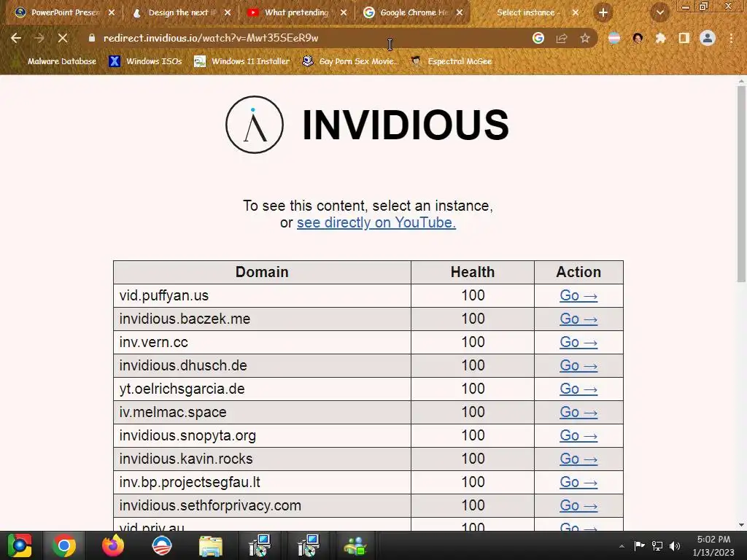This screenshot has height=560, width=747.
Task: Go to invidious.kavin.rocks instance
Action: (x=578, y=459)
